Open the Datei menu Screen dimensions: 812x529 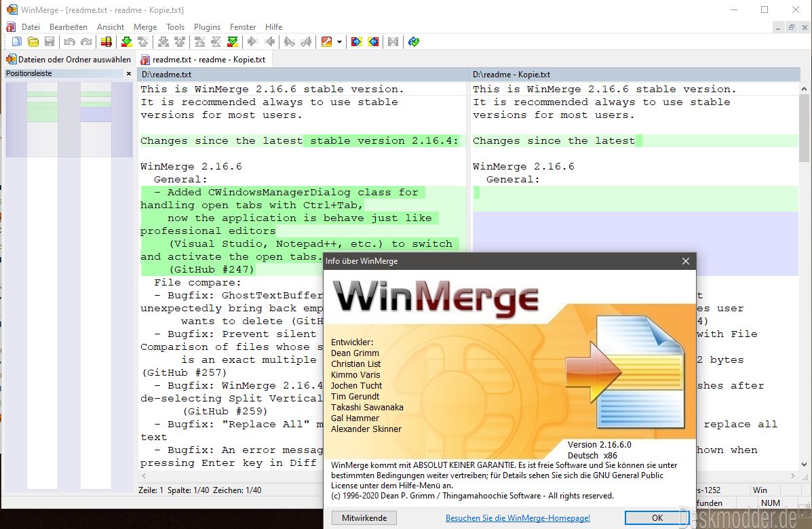(31, 27)
